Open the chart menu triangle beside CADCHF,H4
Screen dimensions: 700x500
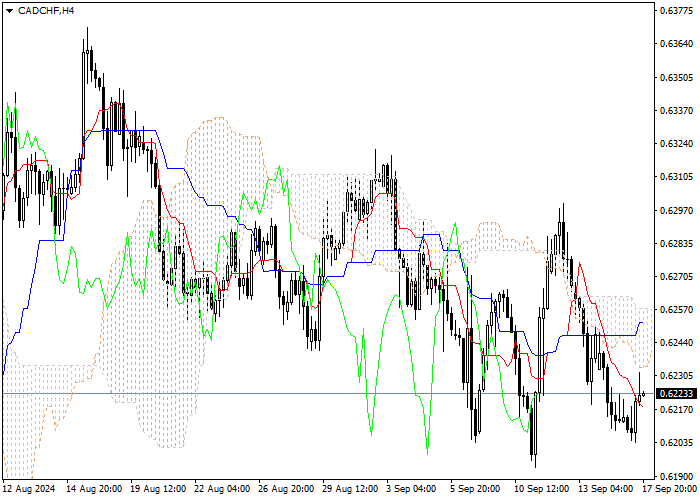(9, 11)
